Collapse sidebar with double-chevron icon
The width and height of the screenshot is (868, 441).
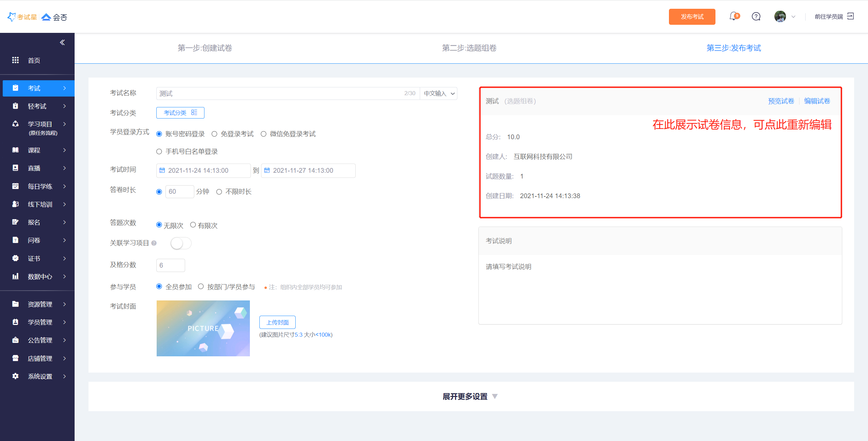coord(62,42)
